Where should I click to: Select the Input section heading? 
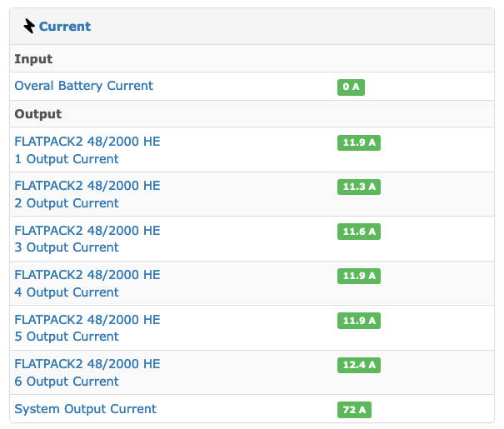pyautogui.click(x=33, y=59)
